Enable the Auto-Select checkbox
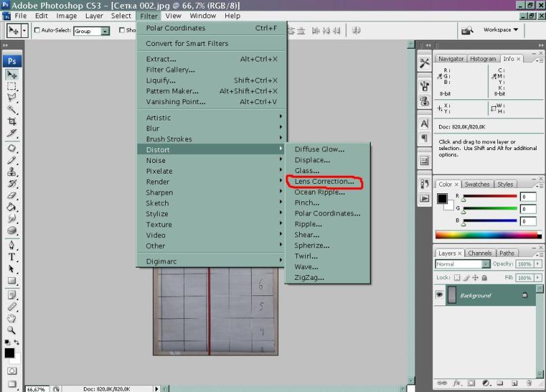546x392 pixels. 37,30
